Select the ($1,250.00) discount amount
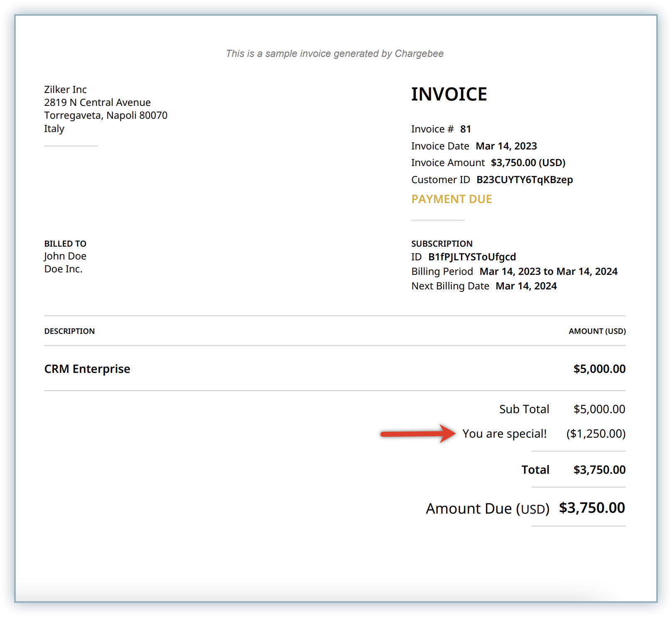The image size is (672, 617). click(596, 434)
